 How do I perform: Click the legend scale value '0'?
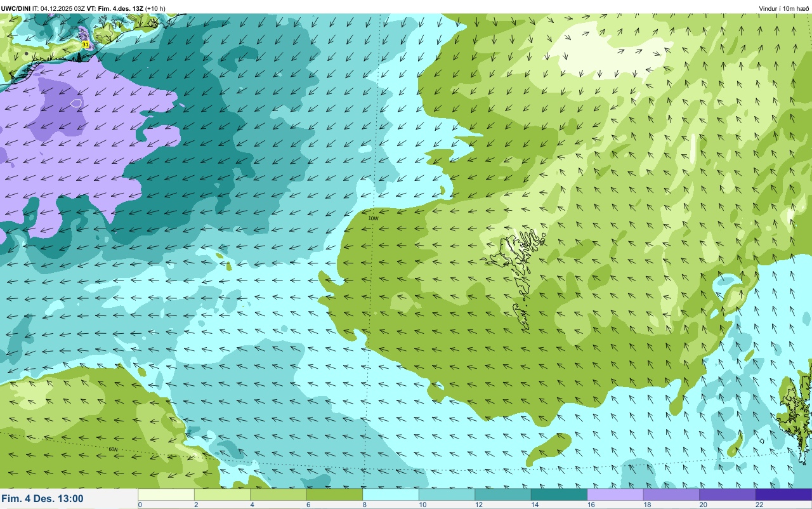pos(140,505)
